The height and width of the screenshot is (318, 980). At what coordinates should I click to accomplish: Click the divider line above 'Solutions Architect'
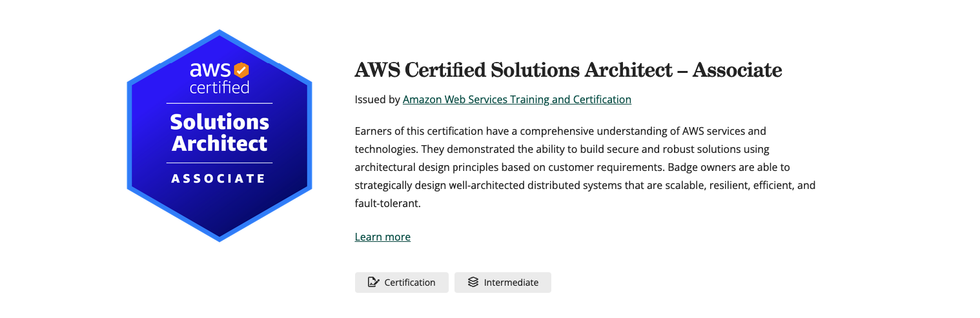[x=219, y=103]
